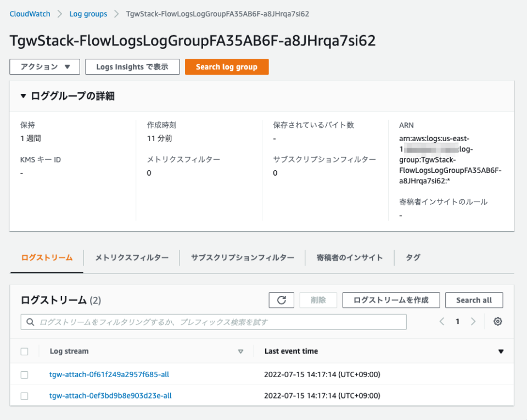
Task: Open the タグ tab
Action: click(412, 256)
